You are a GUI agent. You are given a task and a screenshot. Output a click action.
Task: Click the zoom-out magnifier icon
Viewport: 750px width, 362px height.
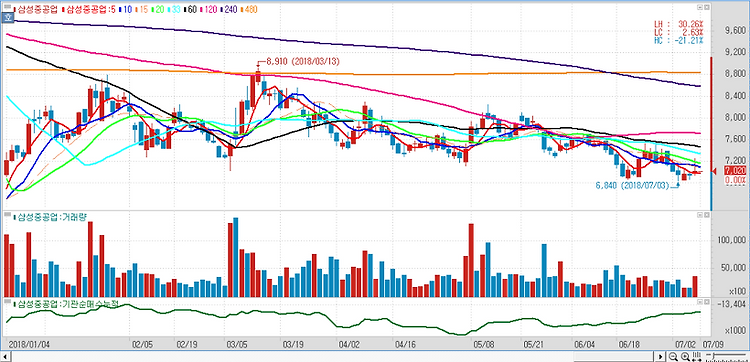(673, 356)
